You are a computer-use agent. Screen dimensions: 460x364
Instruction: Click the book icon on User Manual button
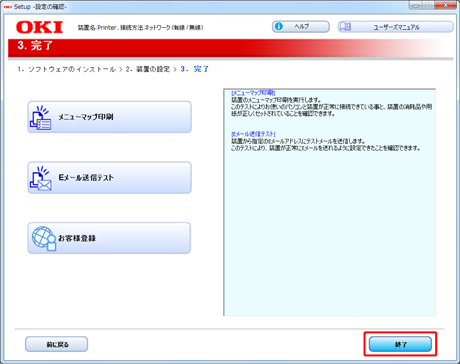[345, 26]
